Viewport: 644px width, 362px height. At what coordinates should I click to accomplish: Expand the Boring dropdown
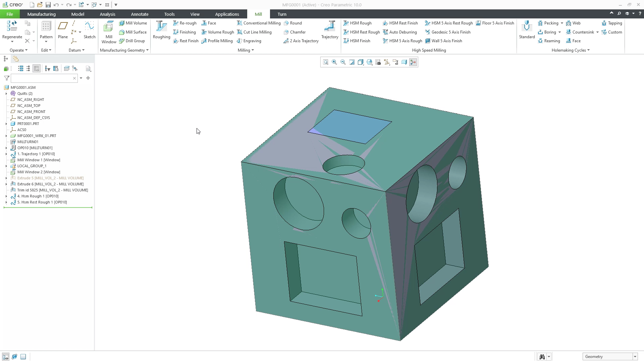[559, 32]
